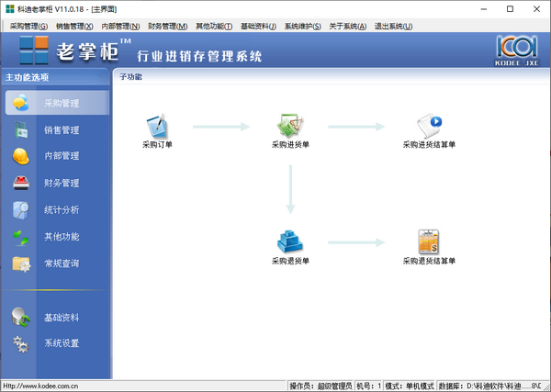Open the 采购退货单 purchase return icon
Viewport: 551px width, 392px height.
(290, 241)
